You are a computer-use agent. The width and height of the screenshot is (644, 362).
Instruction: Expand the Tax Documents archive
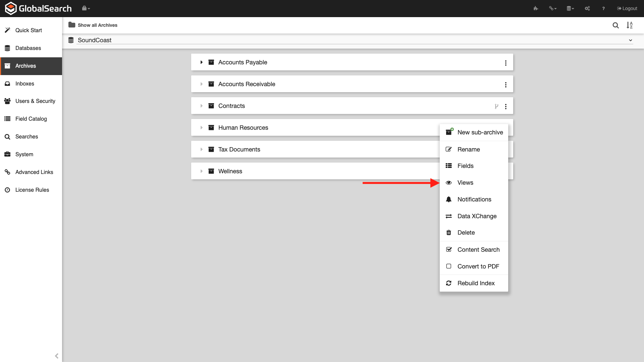(x=201, y=149)
